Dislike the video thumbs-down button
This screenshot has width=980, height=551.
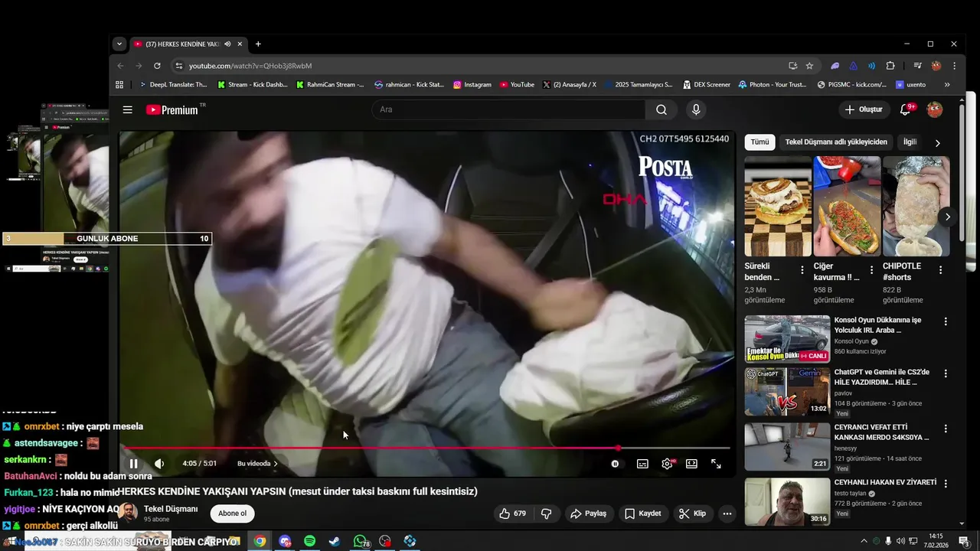click(547, 514)
